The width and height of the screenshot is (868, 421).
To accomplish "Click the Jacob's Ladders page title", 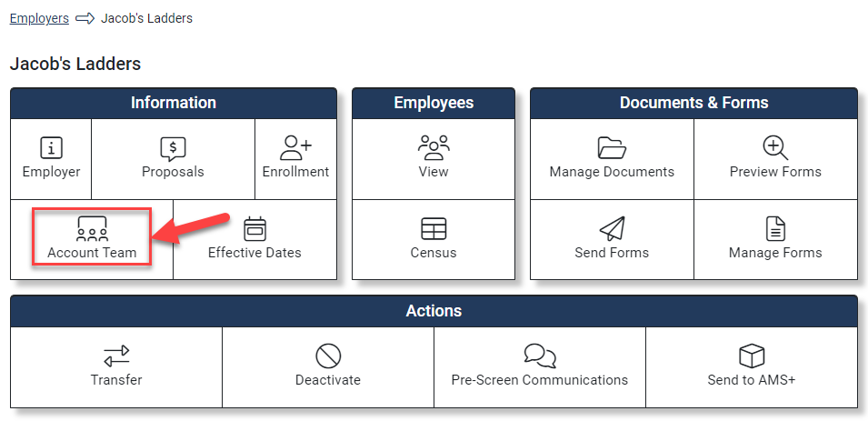I will click(75, 64).
